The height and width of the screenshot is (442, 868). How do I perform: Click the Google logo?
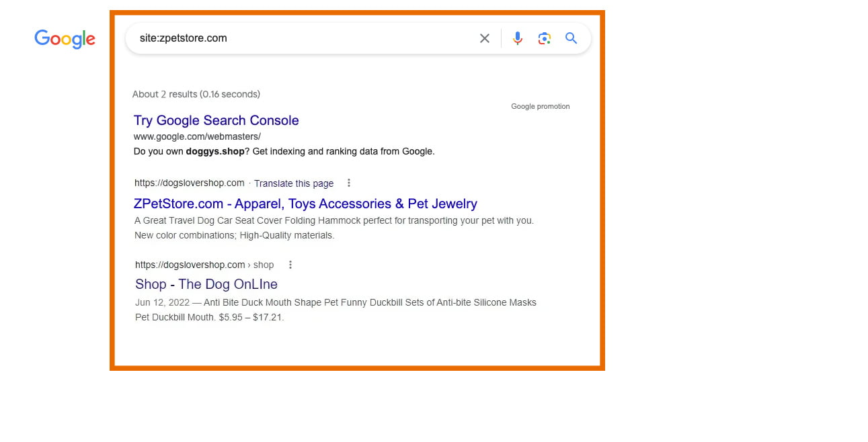click(x=65, y=39)
